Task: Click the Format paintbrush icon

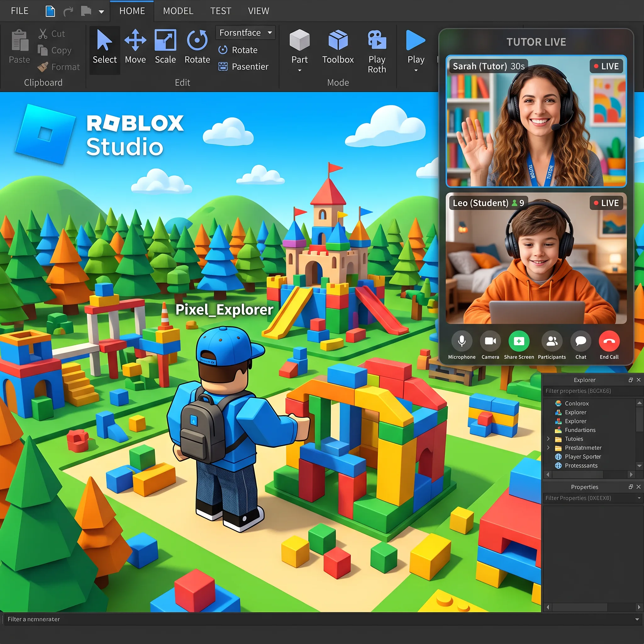Action: (43, 67)
